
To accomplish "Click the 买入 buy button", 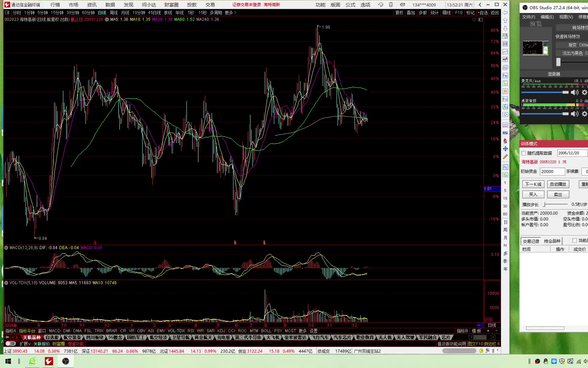I will click(533, 195).
